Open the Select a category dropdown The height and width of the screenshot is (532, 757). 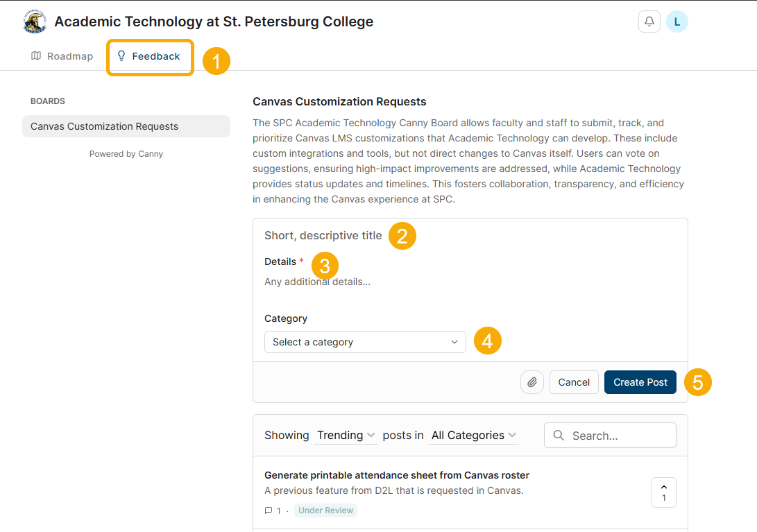(365, 342)
